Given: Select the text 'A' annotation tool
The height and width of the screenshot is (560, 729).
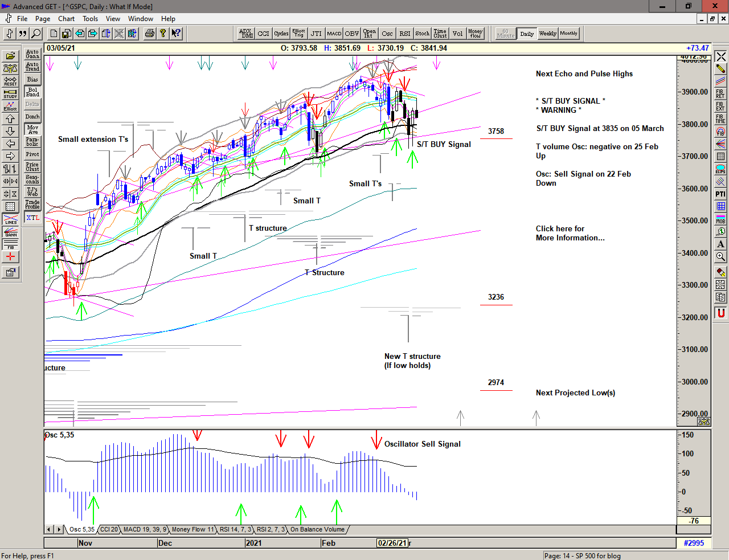Looking at the screenshot, I should pyautogui.click(x=720, y=244).
